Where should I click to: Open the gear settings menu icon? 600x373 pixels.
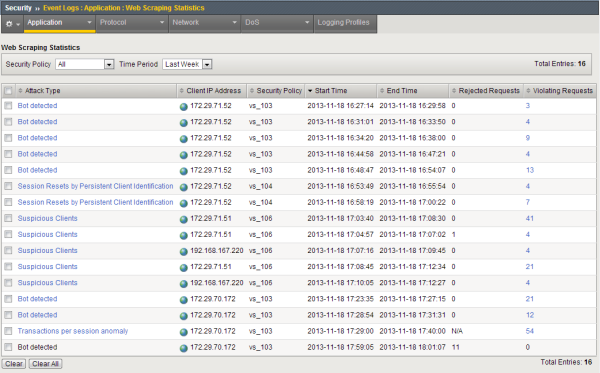[x=12, y=24]
